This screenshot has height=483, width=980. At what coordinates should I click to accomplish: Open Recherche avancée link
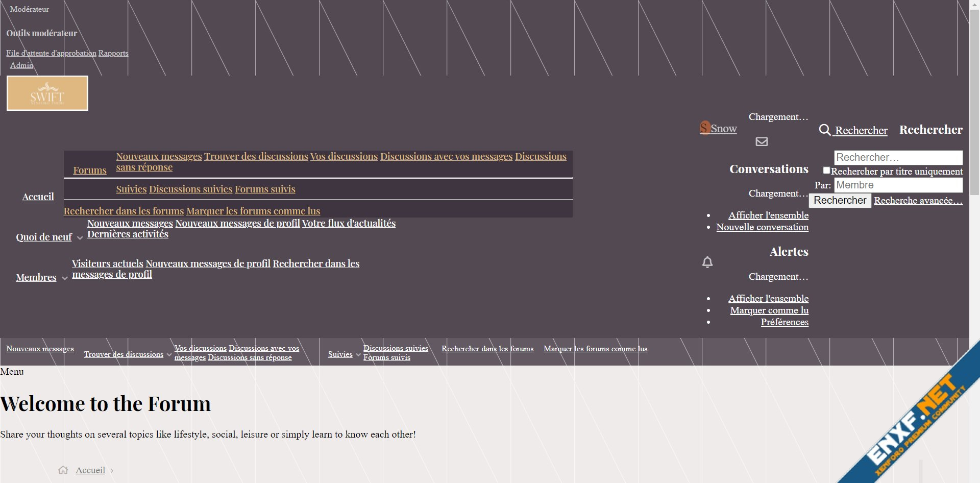[918, 201]
